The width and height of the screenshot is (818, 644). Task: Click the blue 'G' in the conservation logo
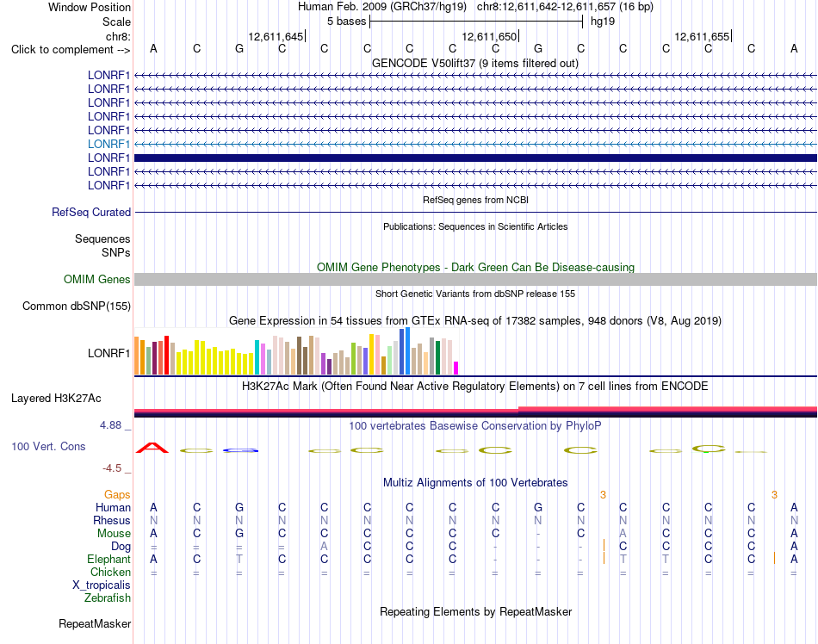click(240, 450)
